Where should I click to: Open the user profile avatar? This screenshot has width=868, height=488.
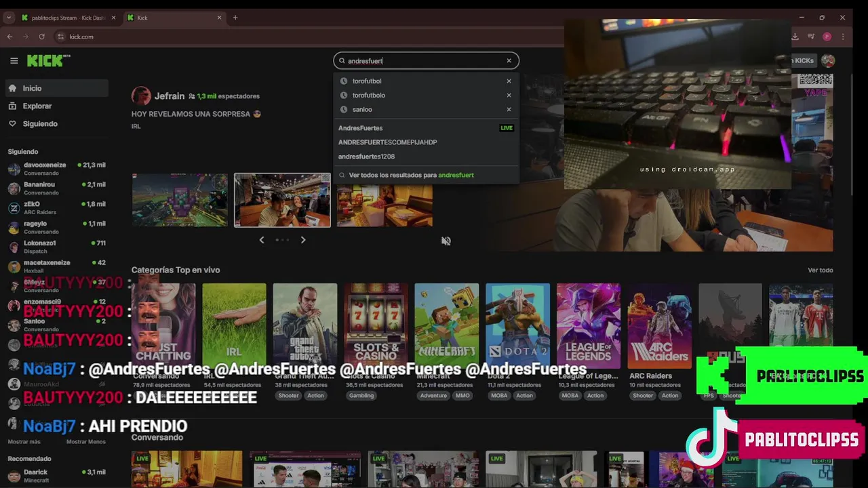(x=827, y=61)
